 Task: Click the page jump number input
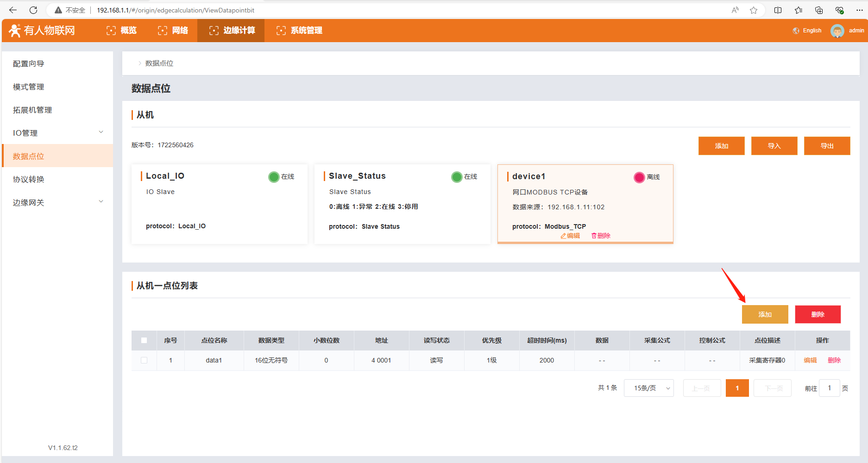[x=829, y=388]
